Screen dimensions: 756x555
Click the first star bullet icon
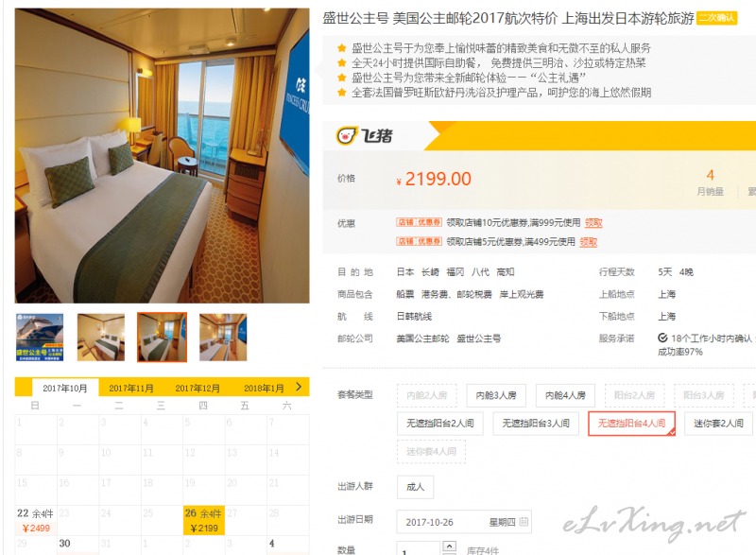(x=342, y=47)
